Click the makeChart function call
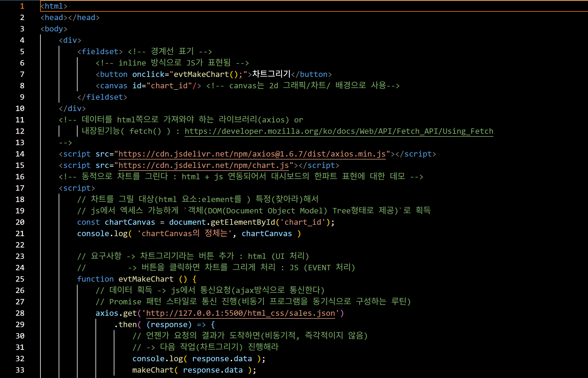Viewport: 588px width, 378px height. [x=153, y=370]
